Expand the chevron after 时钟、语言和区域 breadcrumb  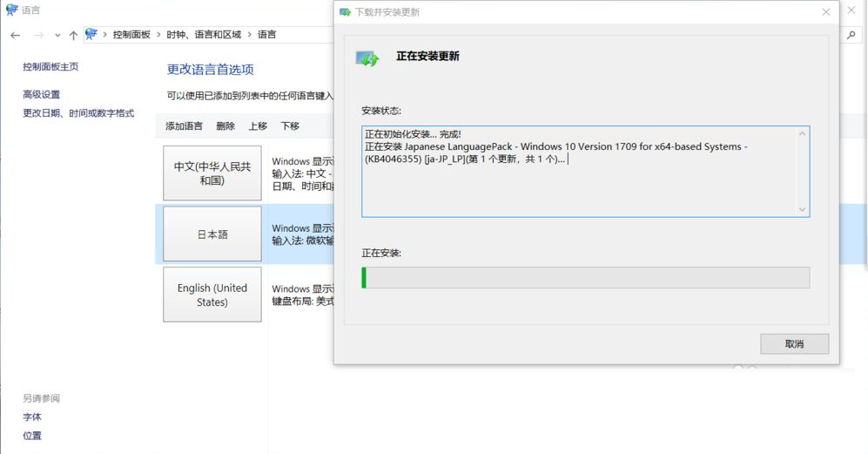point(249,35)
